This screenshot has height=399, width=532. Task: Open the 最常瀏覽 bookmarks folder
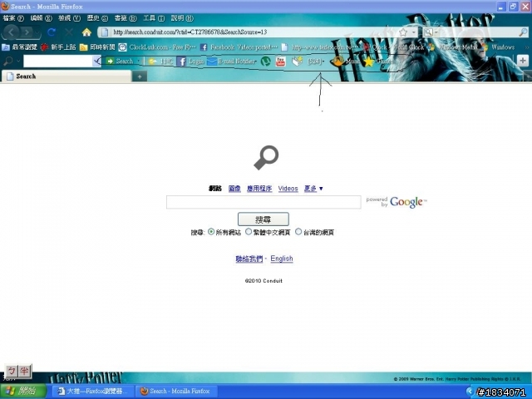tap(19, 47)
